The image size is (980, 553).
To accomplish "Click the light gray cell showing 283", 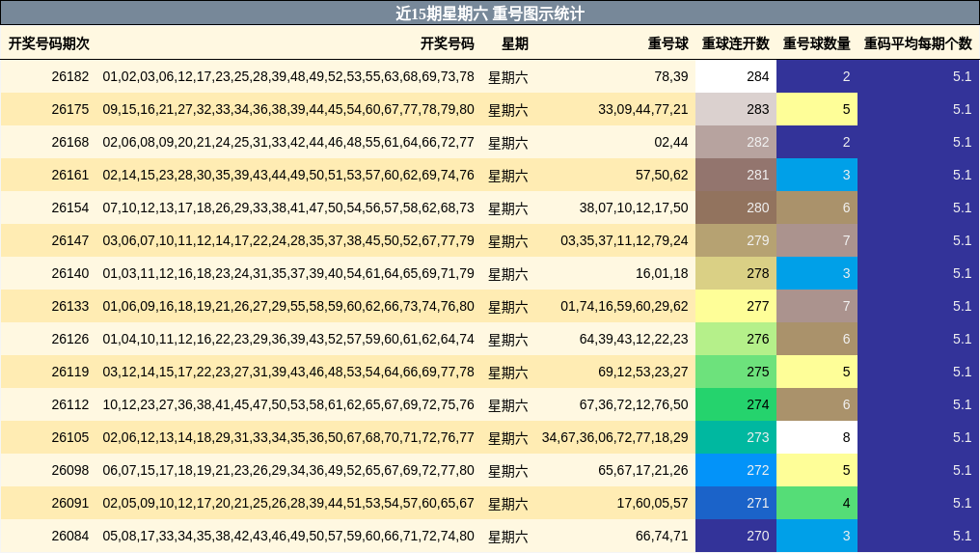I will [x=736, y=109].
